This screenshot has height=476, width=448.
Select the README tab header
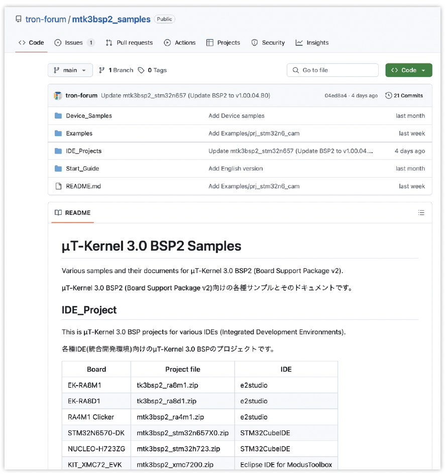point(73,213)
